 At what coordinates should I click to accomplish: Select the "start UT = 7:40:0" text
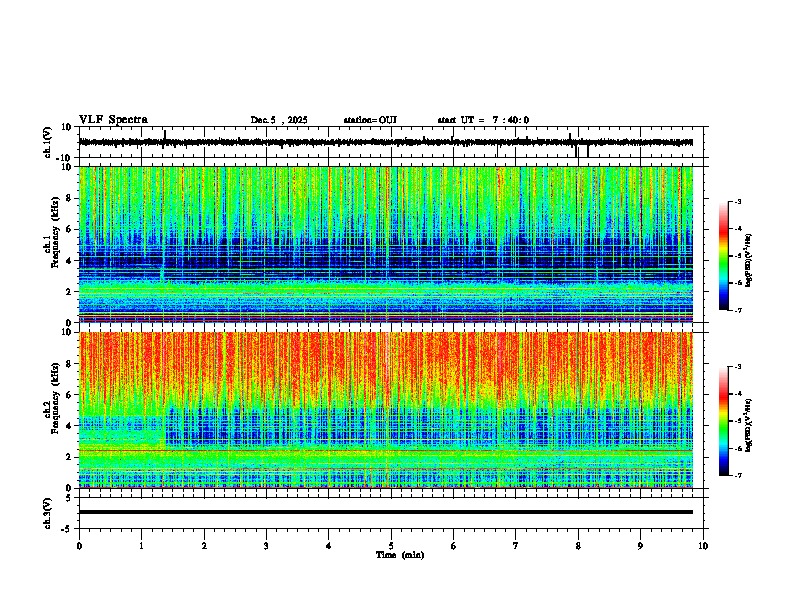(483, 120)
